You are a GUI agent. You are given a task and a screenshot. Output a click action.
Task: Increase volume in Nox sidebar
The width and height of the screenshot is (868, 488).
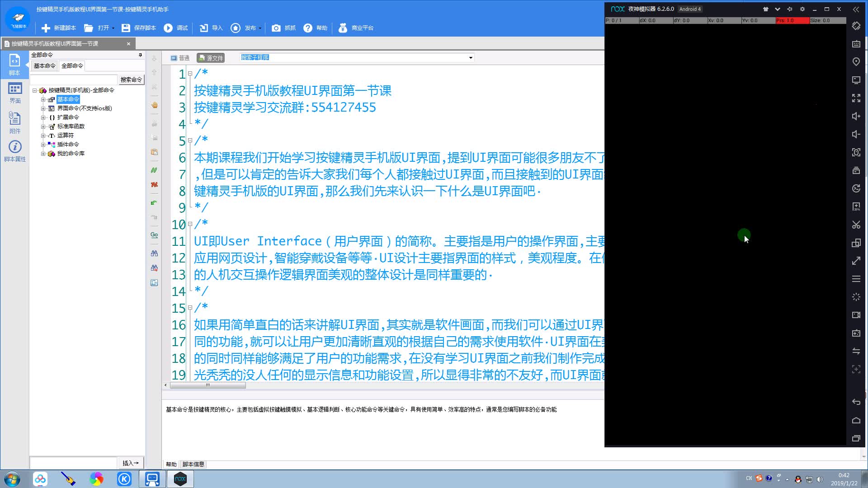click(x=856, y=116)
